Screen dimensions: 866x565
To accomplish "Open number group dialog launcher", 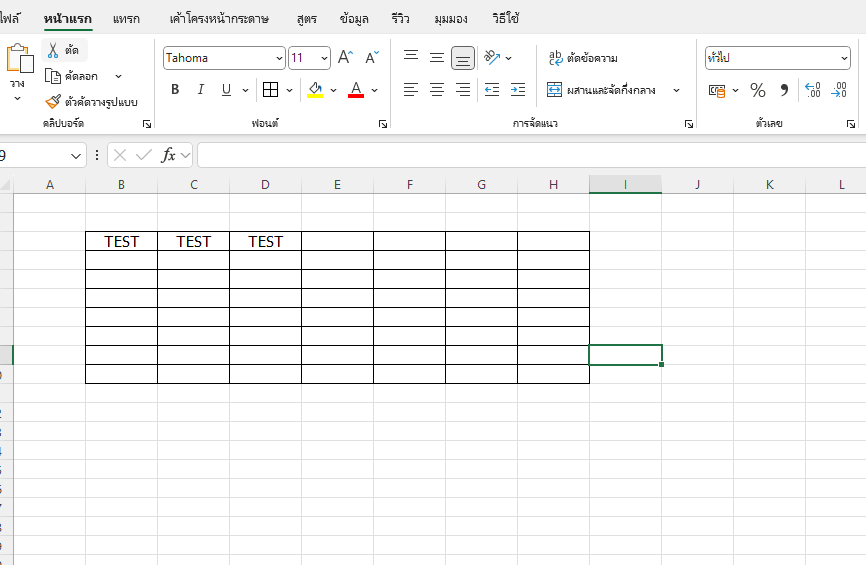I will pos(851,124).
